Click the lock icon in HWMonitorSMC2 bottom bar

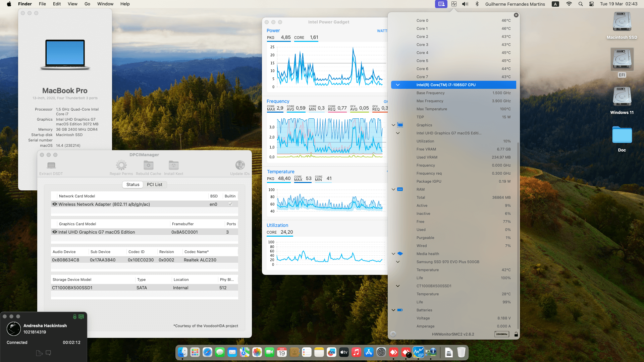point(516,334)
